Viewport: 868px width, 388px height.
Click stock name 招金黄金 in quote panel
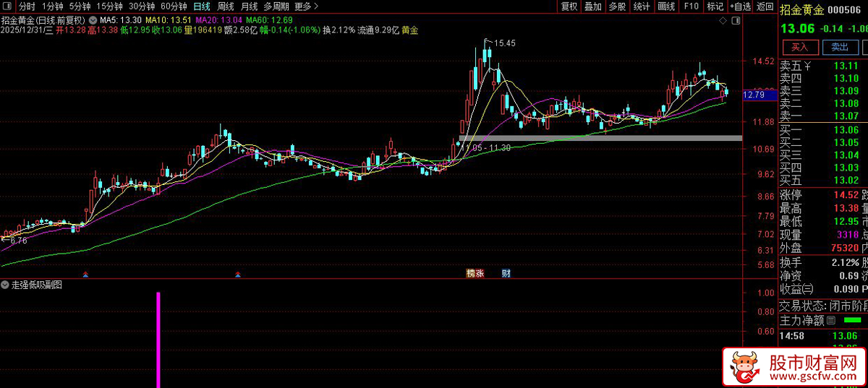[x=801, y=10]
